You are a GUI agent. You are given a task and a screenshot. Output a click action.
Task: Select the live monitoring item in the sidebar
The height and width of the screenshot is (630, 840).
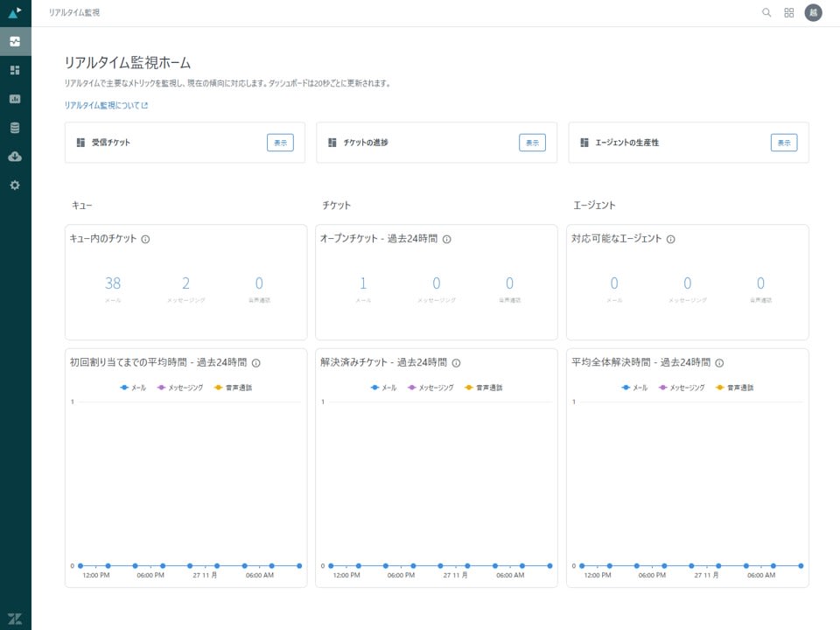click(x=15, y=41)
